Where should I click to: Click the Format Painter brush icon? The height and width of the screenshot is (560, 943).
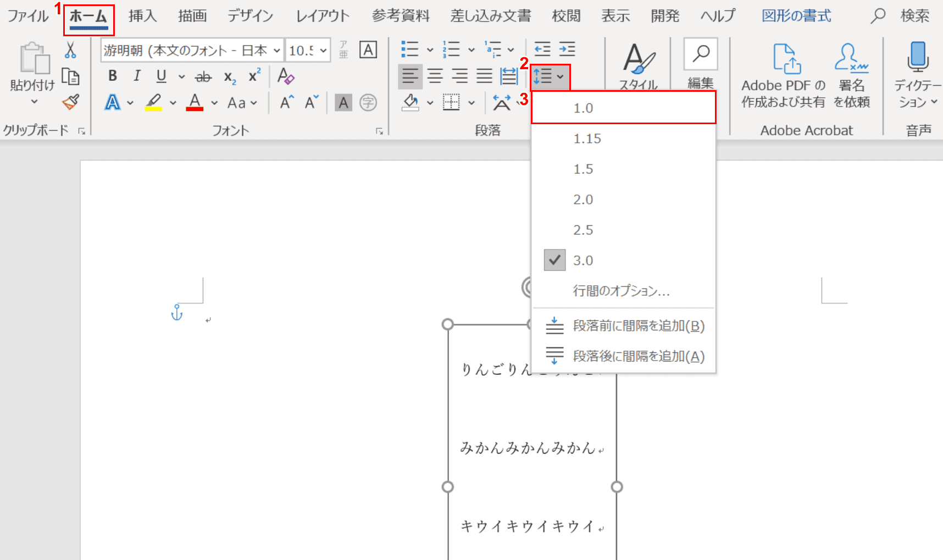point(70,102)
